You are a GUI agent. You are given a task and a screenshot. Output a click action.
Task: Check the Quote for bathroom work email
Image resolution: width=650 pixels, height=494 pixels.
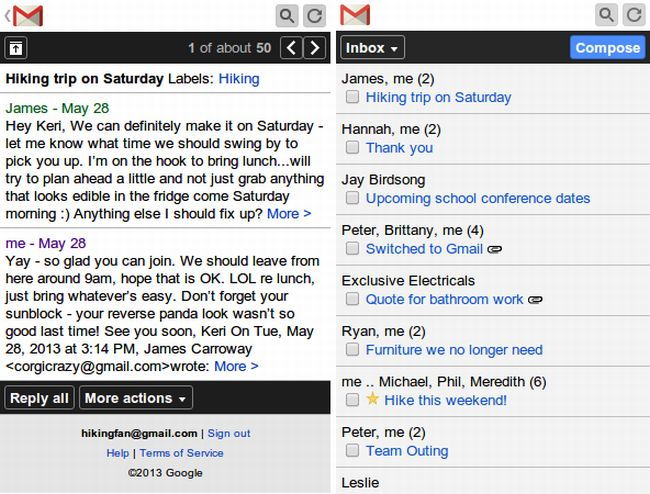coord(352,299)
